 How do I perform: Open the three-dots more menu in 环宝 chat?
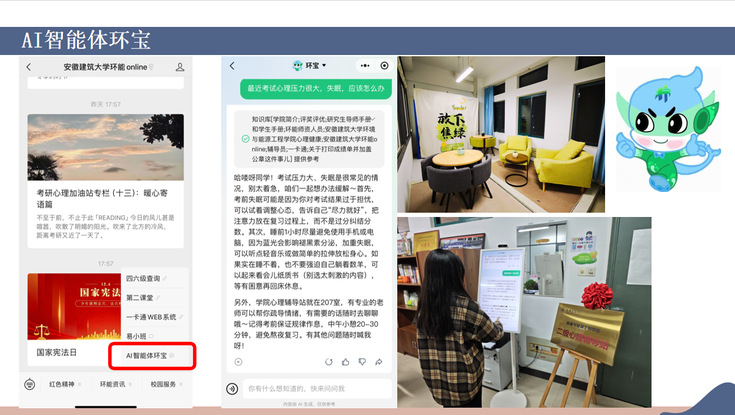[366, 65]
